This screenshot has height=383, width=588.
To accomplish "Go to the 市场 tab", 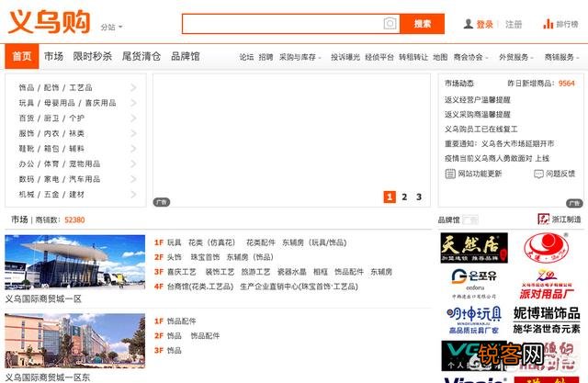I will click(x=53, y=56).
